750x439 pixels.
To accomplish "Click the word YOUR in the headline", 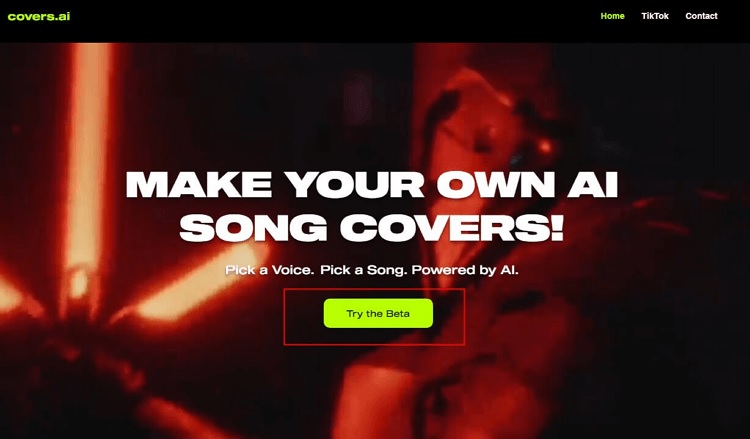I will [x=356, y=185].
